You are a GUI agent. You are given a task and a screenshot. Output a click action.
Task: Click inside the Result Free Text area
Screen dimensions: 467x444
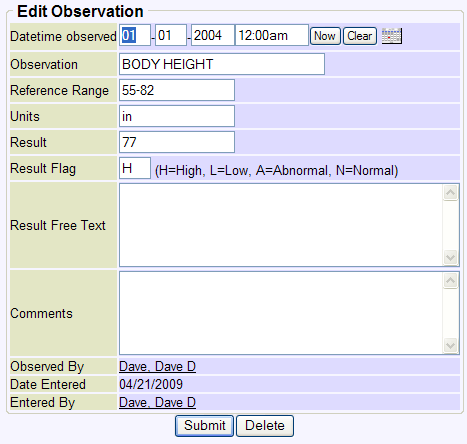[x=281, y=225]
